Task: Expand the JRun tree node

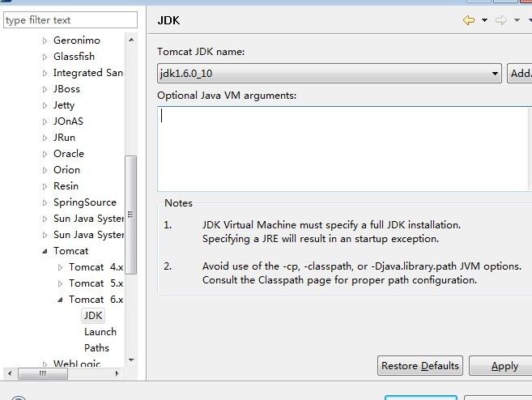Action: (x=45, y=138)
